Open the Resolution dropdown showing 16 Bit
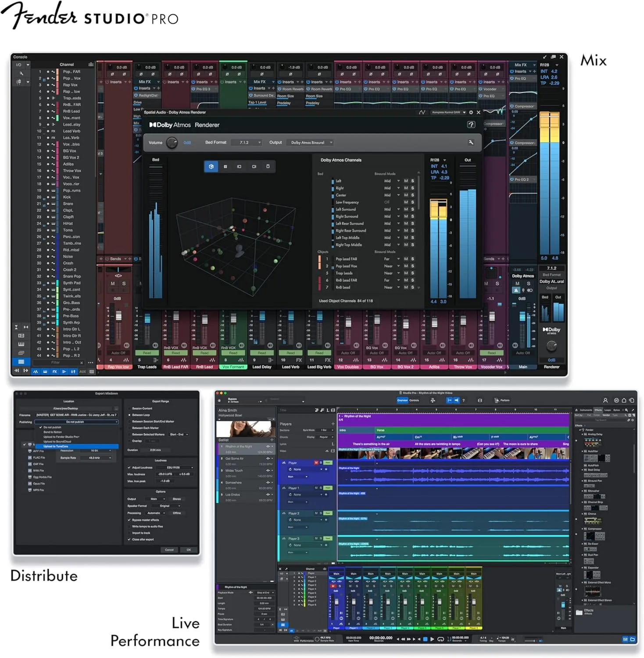 coord(95,451)
